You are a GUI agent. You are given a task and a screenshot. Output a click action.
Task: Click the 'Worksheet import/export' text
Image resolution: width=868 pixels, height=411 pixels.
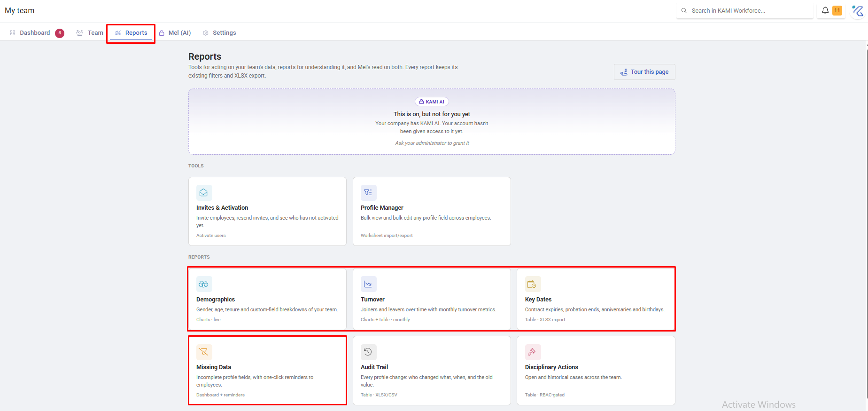[387, 236]
